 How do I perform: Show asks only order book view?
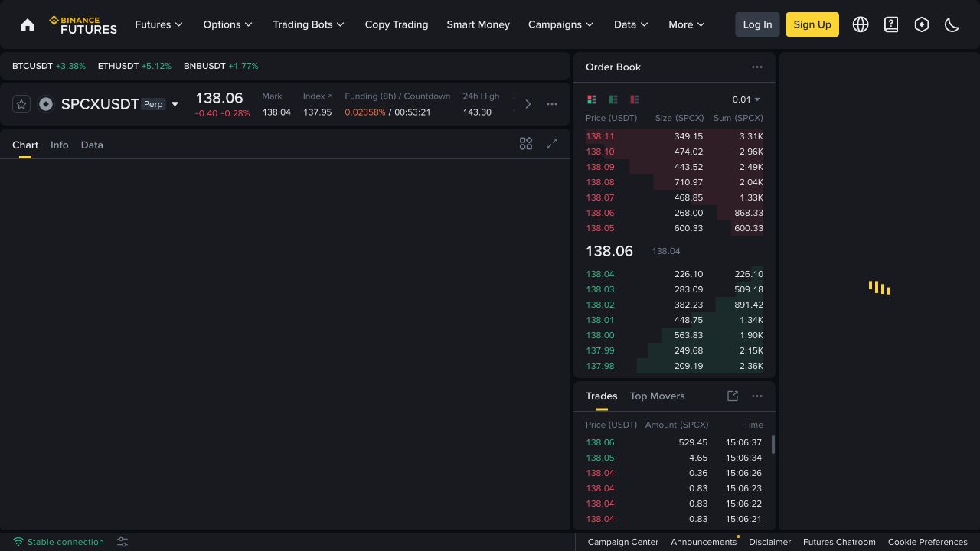pyautogui.click(x=635, y=99)
